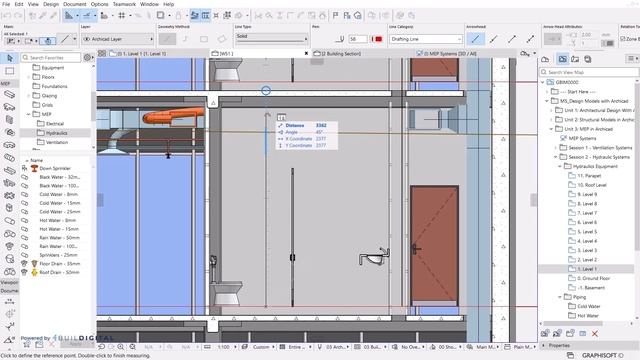Screen dimensions: 640x360
Task: Toggle the arrowhead at start-point option
Action: (493, 39)
